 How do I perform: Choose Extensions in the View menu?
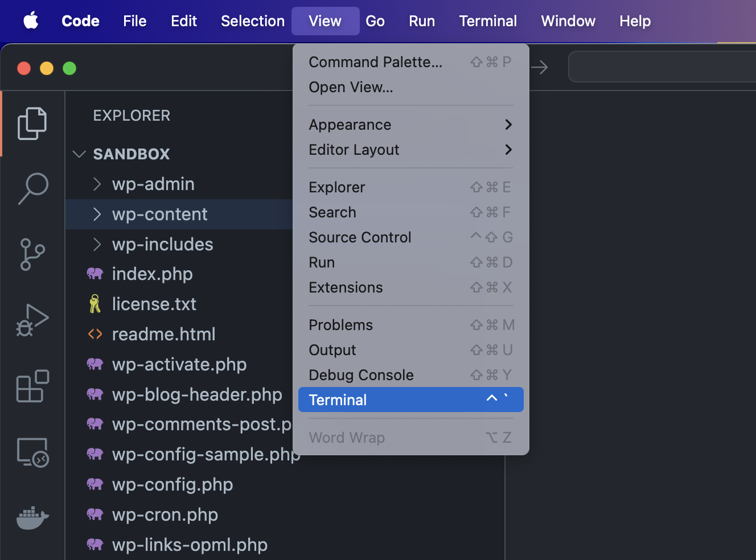click(410, 287)
